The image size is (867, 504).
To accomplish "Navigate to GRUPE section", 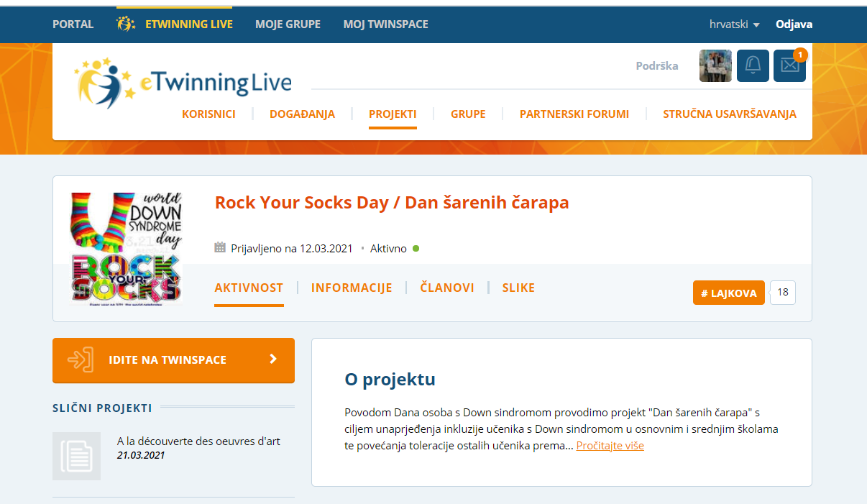I will tap(468, 114).
